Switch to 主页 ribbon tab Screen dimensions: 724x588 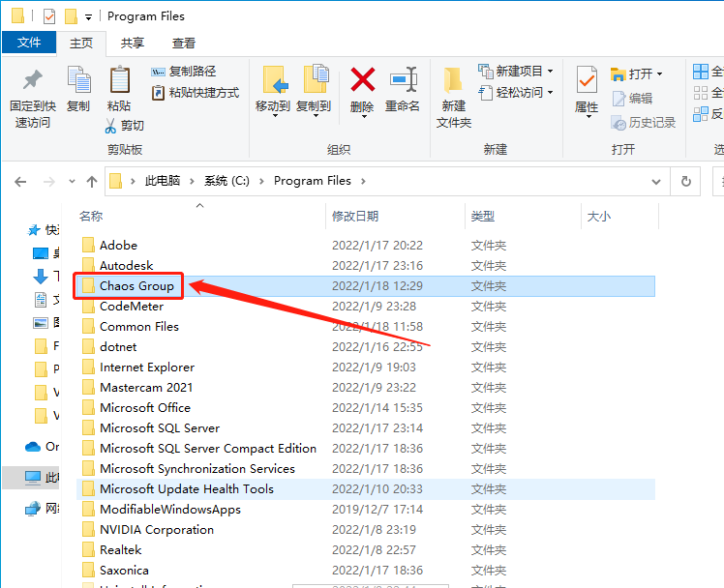click(x=81, y=44)
